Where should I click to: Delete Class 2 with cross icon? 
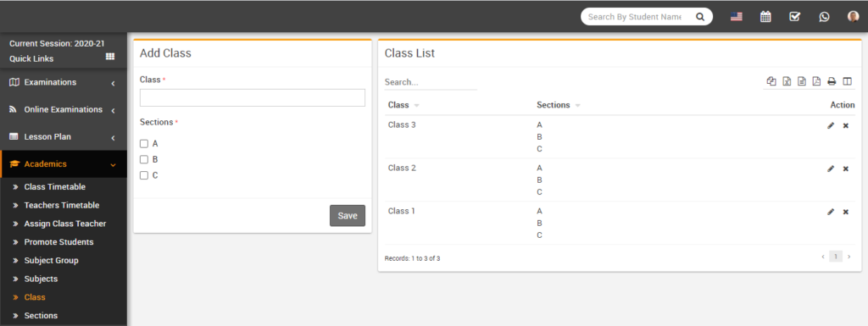[846, 169]
